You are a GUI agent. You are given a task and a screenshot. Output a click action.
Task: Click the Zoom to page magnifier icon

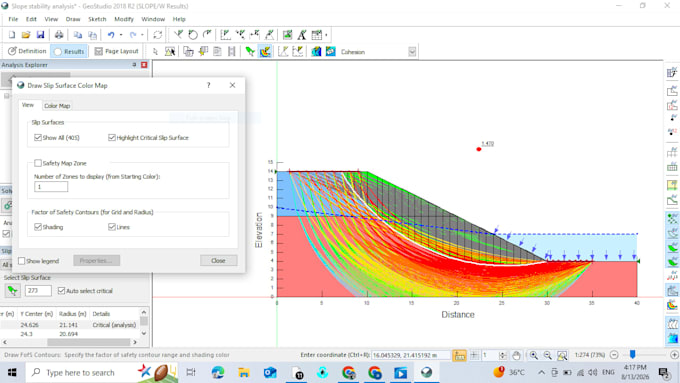coord(562,355)
